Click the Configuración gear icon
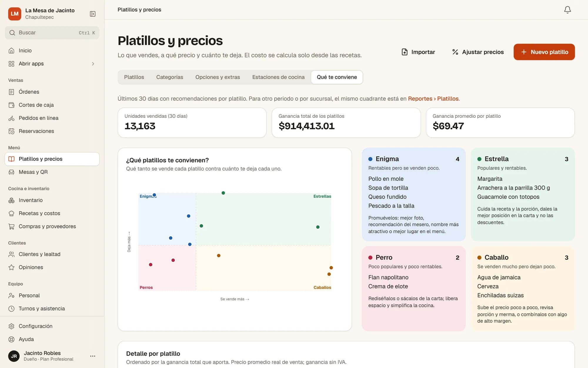The image size is (588, 368). (x=11, y=326)
